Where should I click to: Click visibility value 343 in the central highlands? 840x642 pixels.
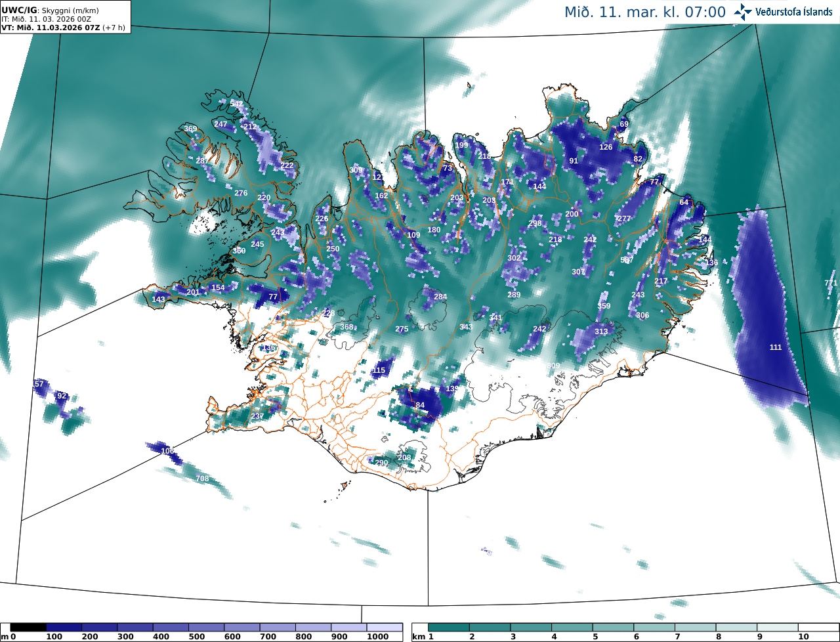466,327
